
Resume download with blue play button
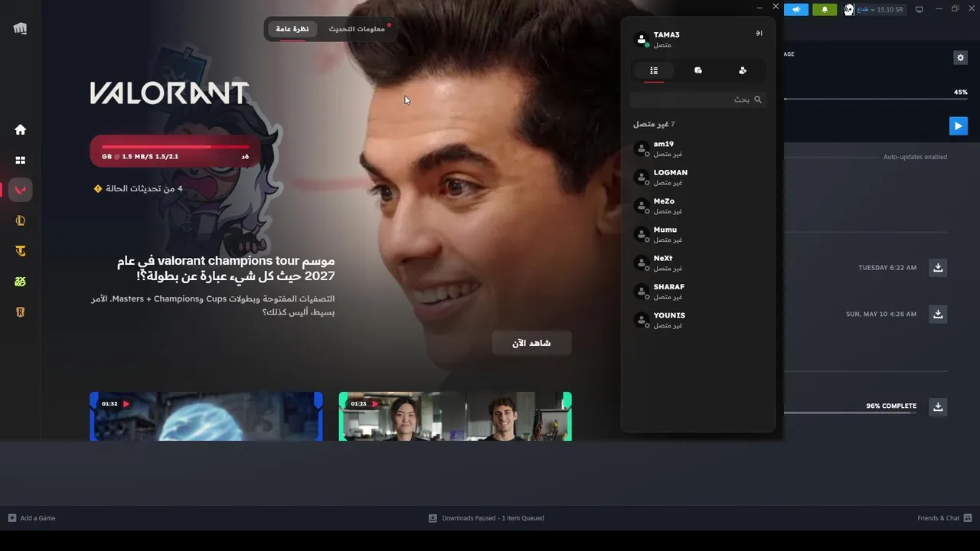[x=958, y=126]
